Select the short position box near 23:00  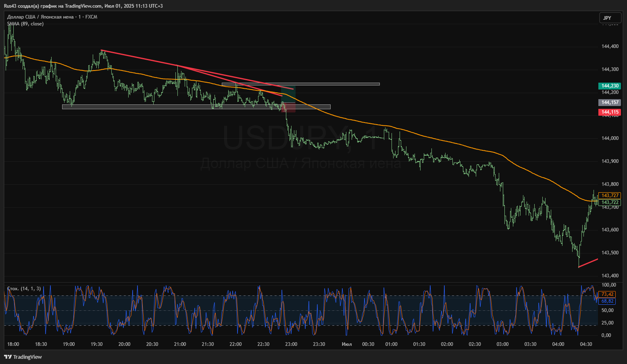289,99
